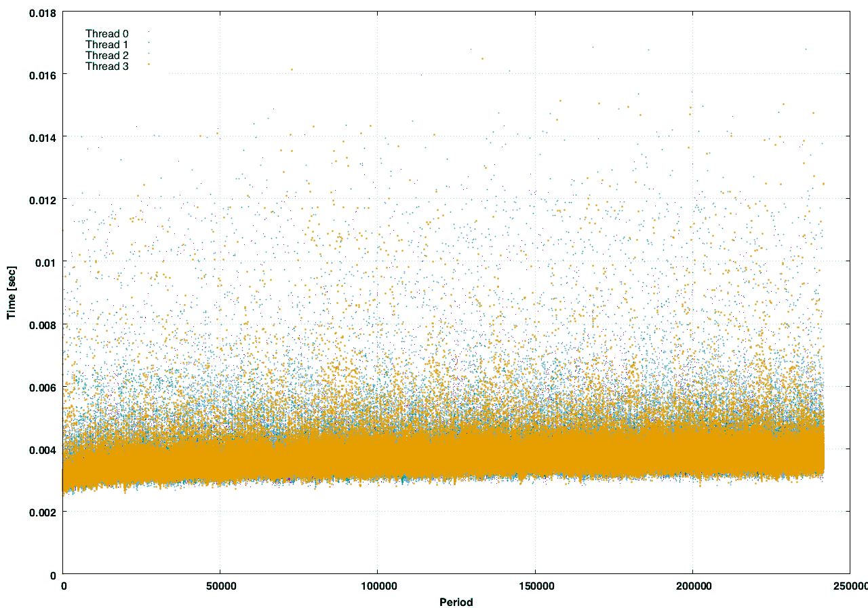Screen dimensions: 868x608
Task: Click the 0.006 y-axis tick label
Action: pyautogui.click(x=43, y=387)
